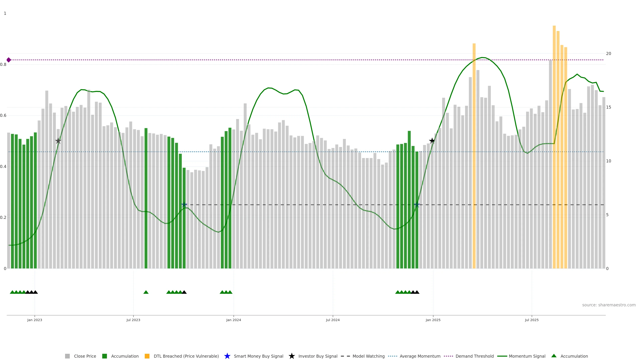This screenshot has width=644, height=362.
Task: Click the Investor Buy star near Jan 2025
Action: click(432, 141)
